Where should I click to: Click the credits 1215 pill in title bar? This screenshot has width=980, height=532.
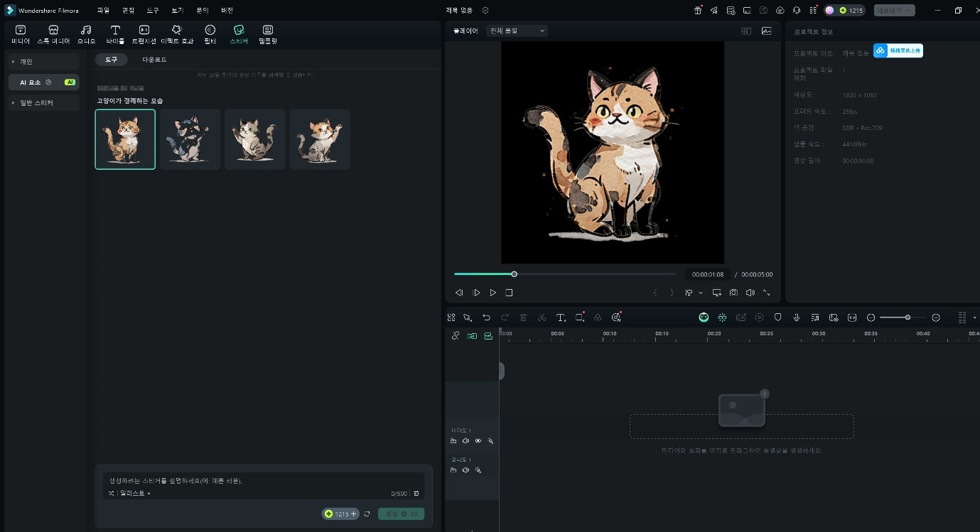[x=845, y=11]
